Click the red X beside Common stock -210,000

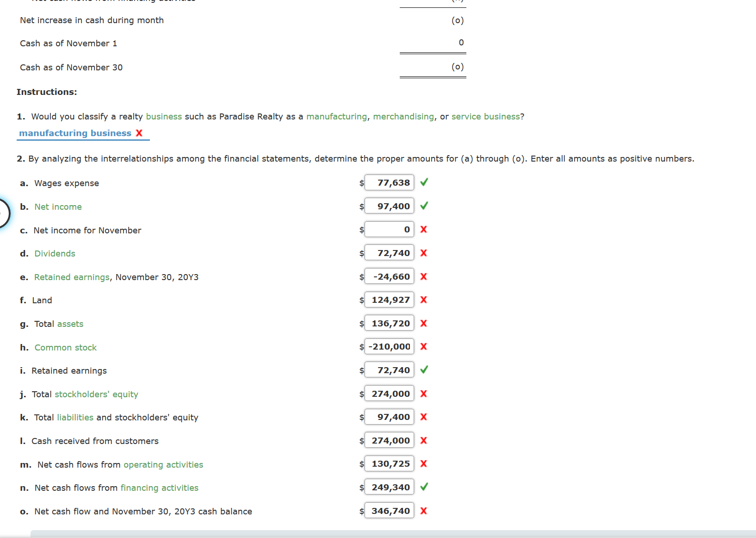[x=423, y=346]
